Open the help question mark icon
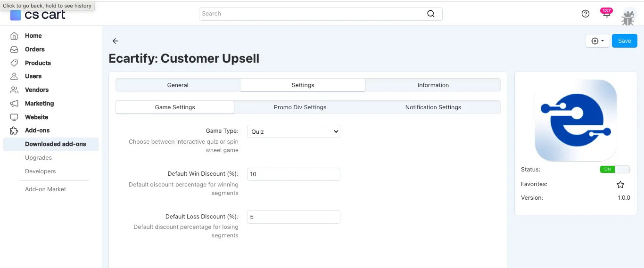The height and width of the screenshot is (268, 644). [x=586, y=14]
